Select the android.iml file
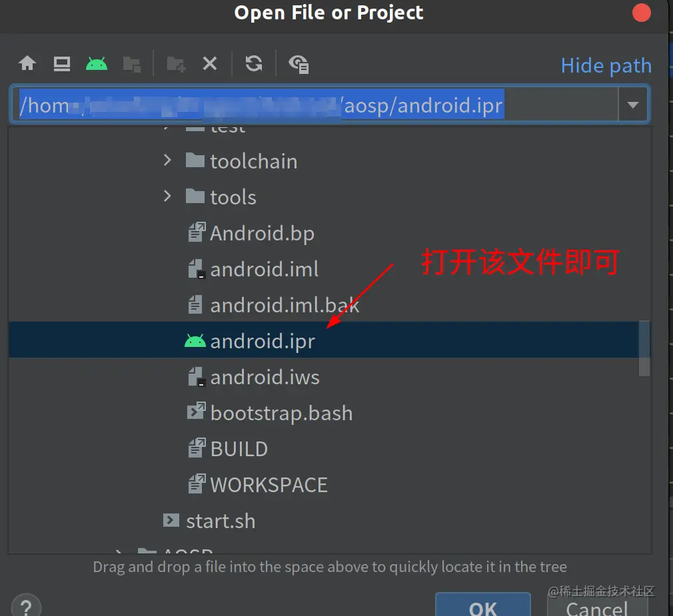Screen dimensions: 673x616 pos(265,270)
